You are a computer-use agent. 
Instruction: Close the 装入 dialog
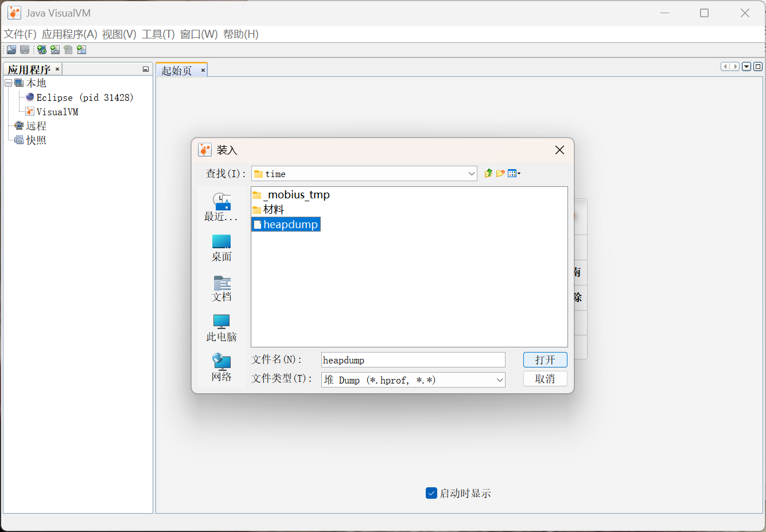560,150
